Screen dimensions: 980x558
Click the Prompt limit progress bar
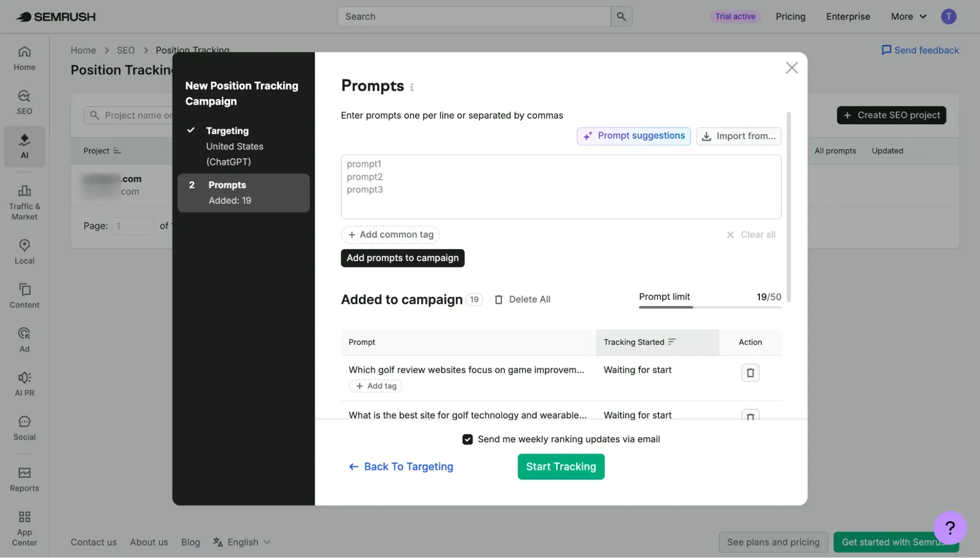coord(710,307)
